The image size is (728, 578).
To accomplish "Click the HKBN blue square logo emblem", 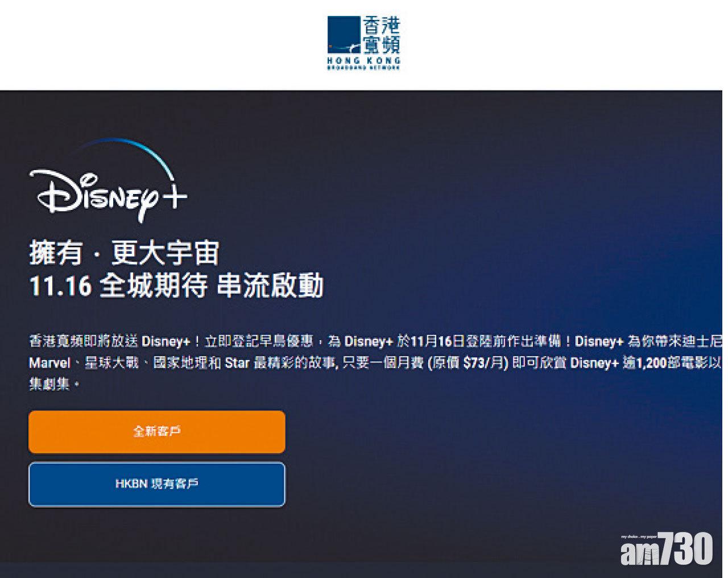I will [344, 34].
